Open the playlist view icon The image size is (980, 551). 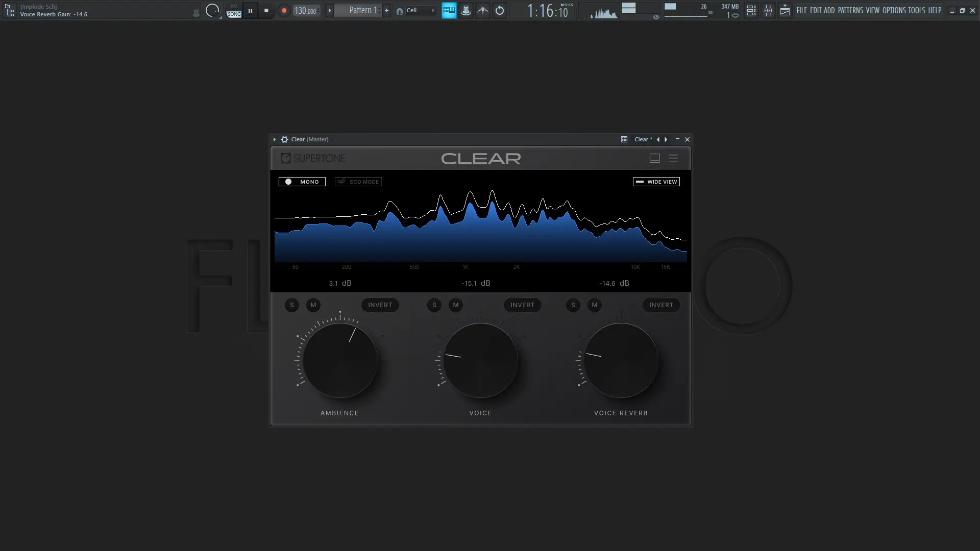pos(785,10)
